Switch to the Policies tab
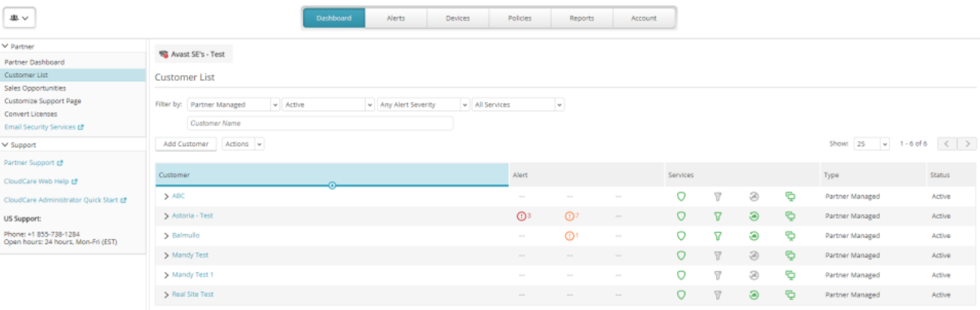 519,18
